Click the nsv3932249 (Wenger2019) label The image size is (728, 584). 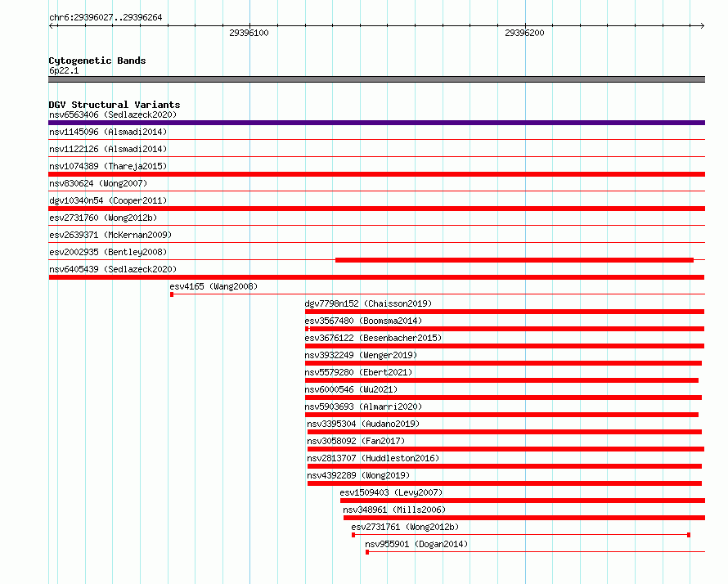coord(361,355)
